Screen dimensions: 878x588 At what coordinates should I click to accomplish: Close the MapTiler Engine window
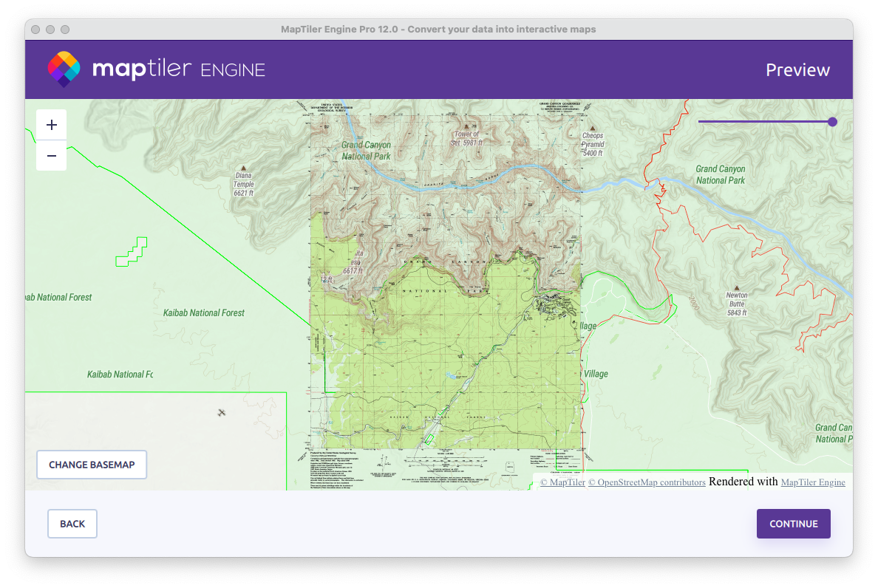coord(35,30)
